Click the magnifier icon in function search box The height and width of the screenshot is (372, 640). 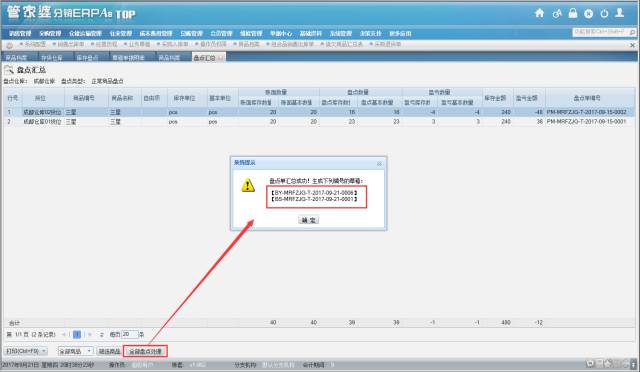(x=632, y=32)
